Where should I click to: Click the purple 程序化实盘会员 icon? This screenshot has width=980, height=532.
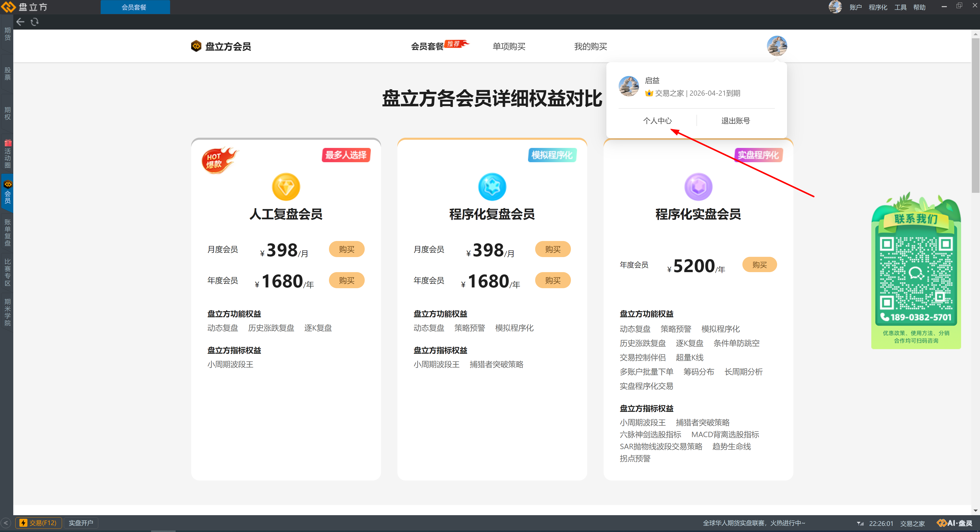click(698, 187)
